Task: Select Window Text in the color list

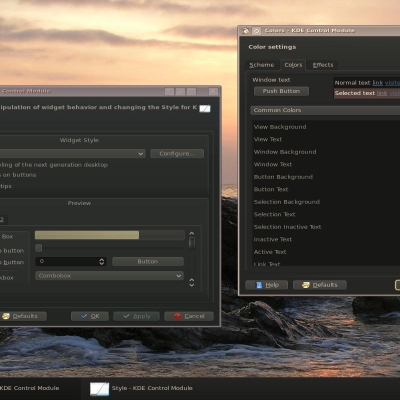Action: (x=273, y=164)
